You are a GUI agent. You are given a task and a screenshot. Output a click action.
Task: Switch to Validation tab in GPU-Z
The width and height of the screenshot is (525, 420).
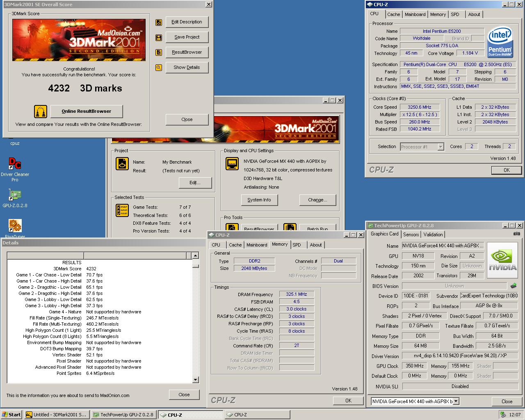click(x=433, y=235)
